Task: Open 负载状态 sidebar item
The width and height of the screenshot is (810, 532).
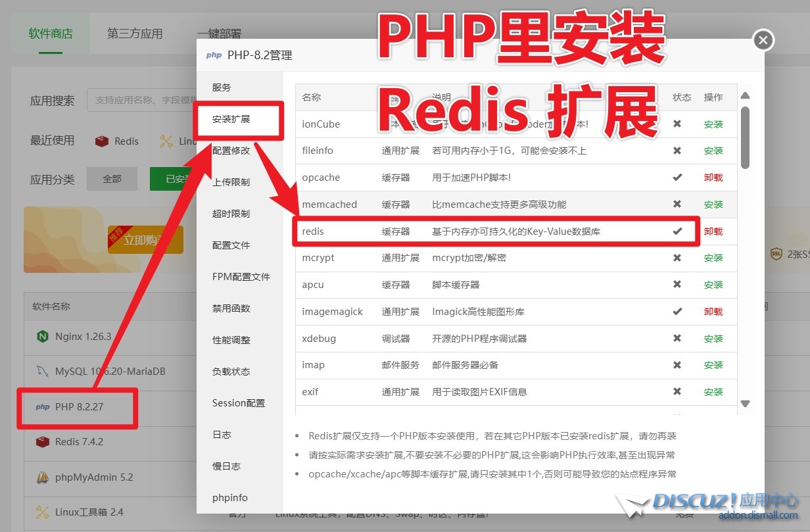Action: [x=231, y=372]
